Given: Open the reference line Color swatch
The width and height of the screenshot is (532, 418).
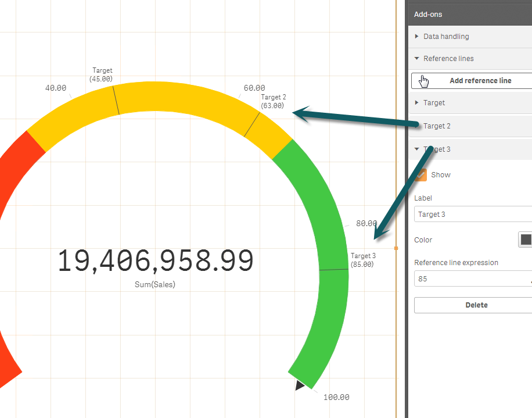Looking at the screenshot, I should 525,240.
